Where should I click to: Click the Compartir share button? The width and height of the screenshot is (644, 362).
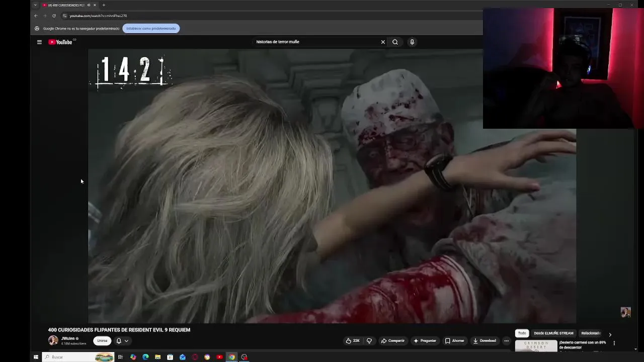coord(393,341)
